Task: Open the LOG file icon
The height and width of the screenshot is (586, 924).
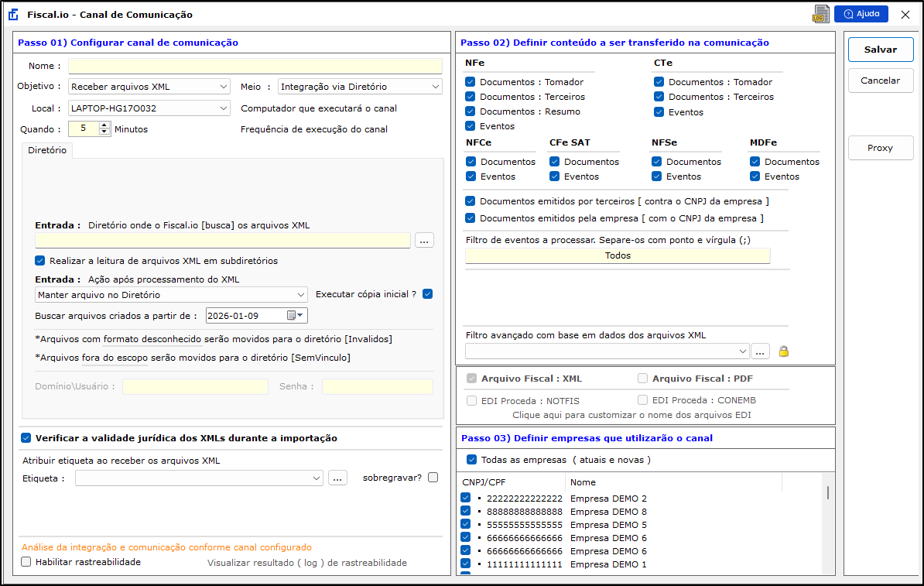Action: 820,14
